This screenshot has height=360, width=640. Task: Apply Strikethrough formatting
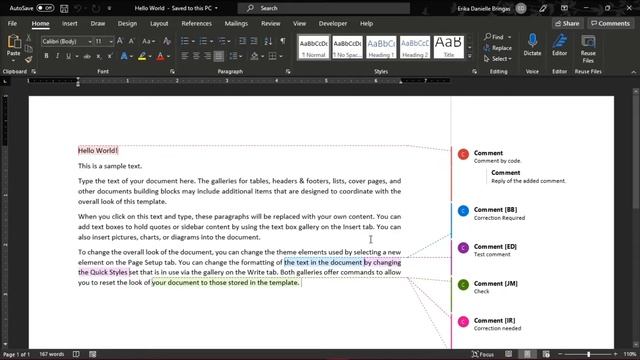click(87, 56)
